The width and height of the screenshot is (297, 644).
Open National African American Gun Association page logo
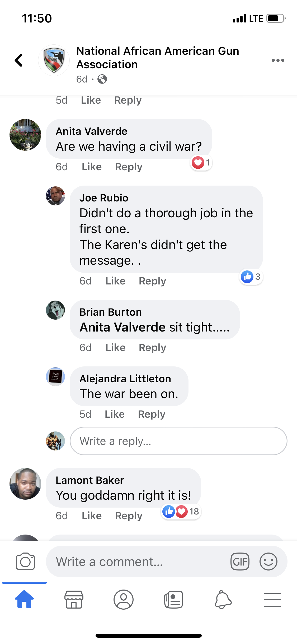tap(54, 60)
